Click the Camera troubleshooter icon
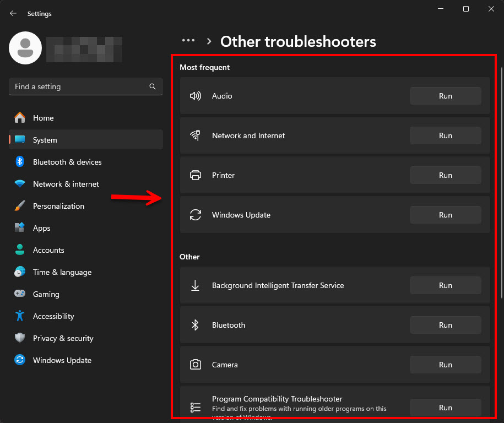This screenshot has width=504, height=423. pyautogui.click(x=196, y=365)
